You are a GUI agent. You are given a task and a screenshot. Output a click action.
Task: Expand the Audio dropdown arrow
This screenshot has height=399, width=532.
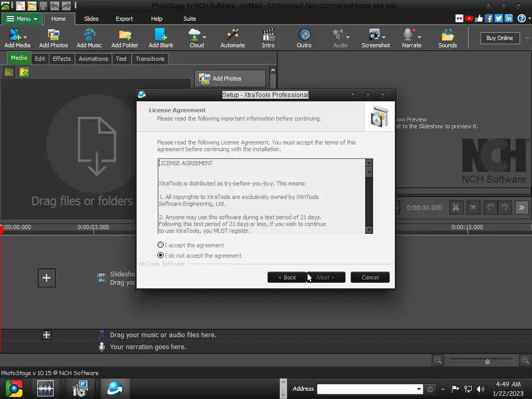348,37
